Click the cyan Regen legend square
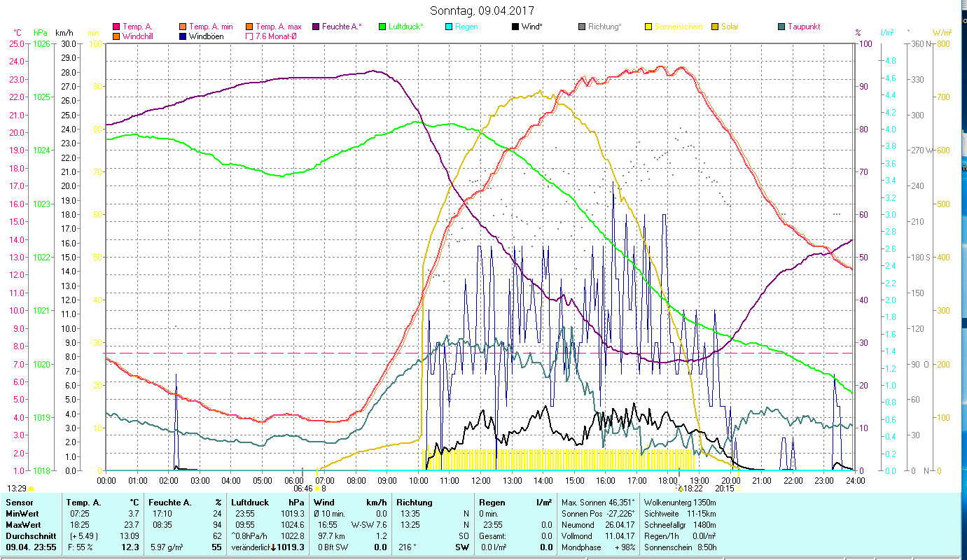967x560 pixels. click(448, 27)
